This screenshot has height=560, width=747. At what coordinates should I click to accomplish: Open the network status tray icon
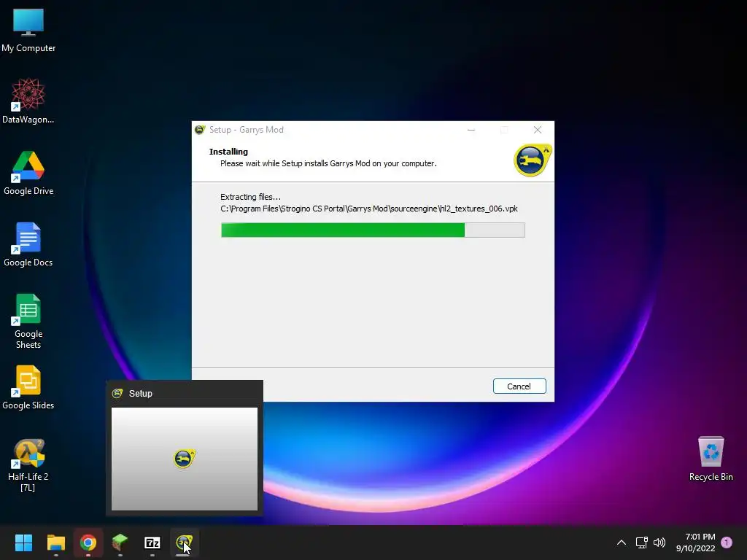[641, 542]
